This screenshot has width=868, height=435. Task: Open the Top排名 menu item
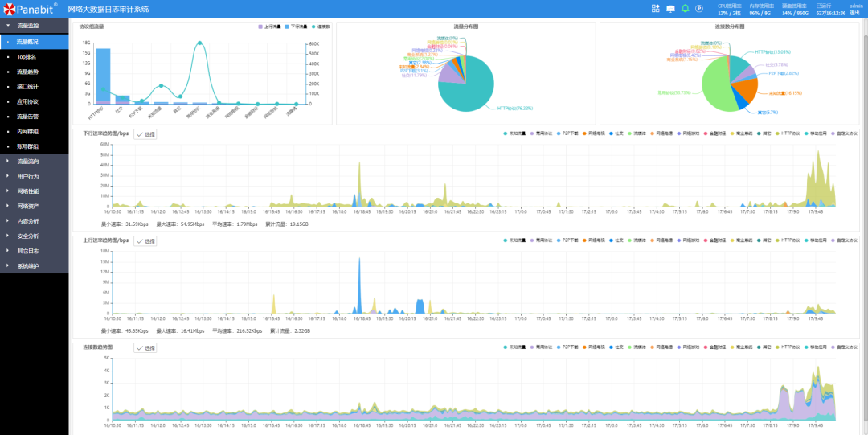27,57
